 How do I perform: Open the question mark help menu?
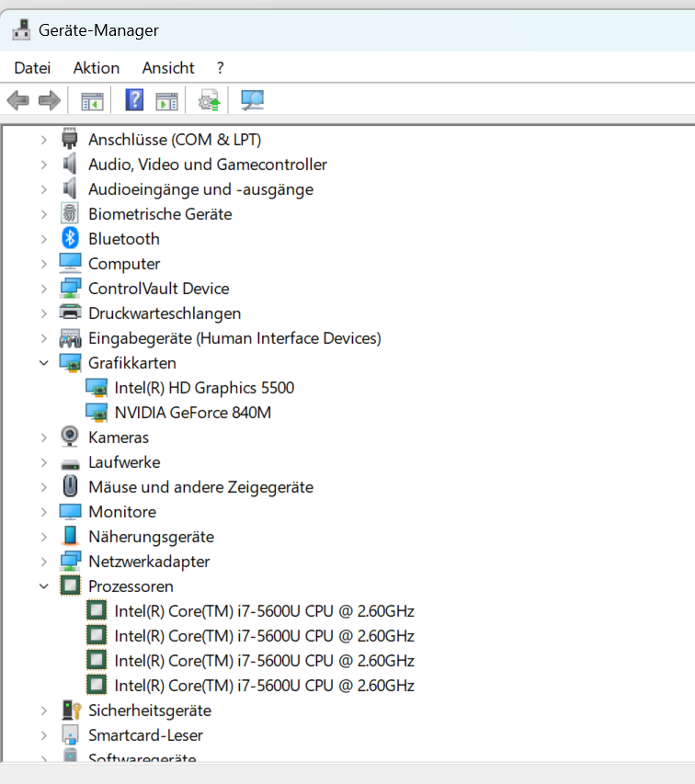221,68
